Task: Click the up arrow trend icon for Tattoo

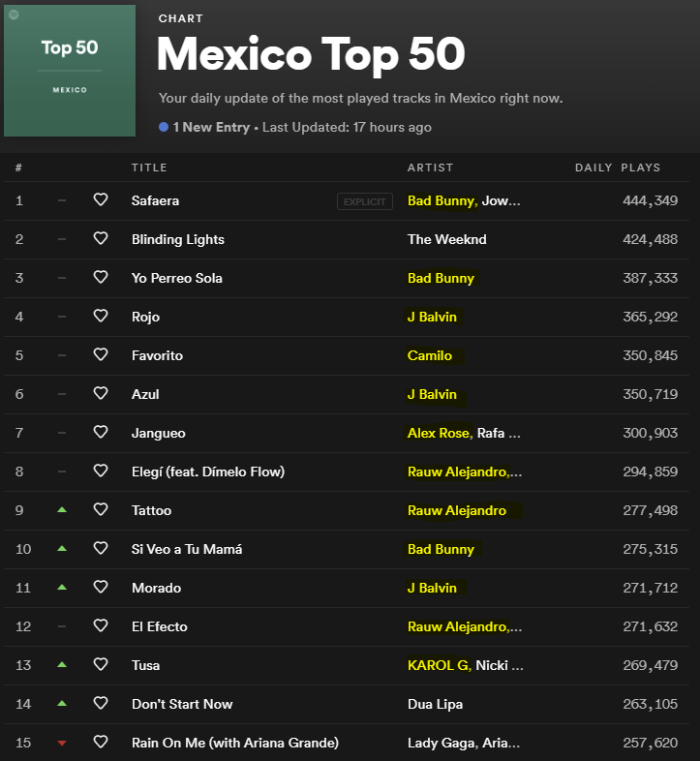Action: click(62, 509)
